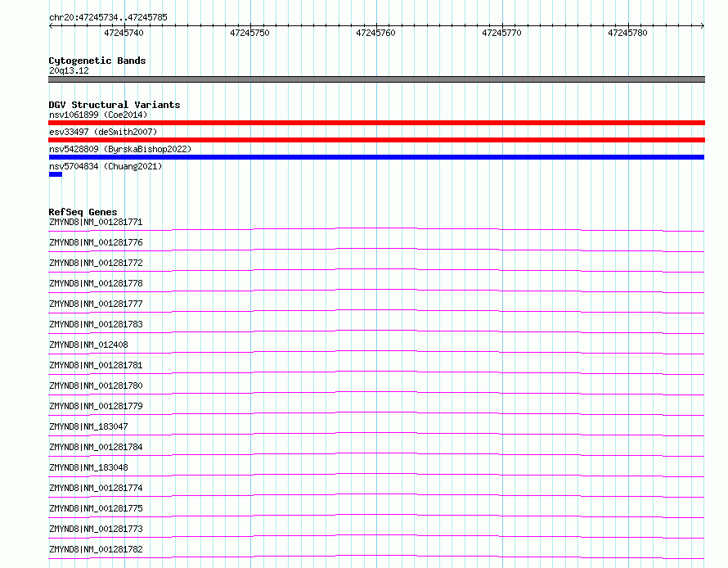The height and width of the screenshot is (568, 728).
Task: Click the short blue bar for nsv5704834
Action: pyautogui.click(x=56, y=174)
